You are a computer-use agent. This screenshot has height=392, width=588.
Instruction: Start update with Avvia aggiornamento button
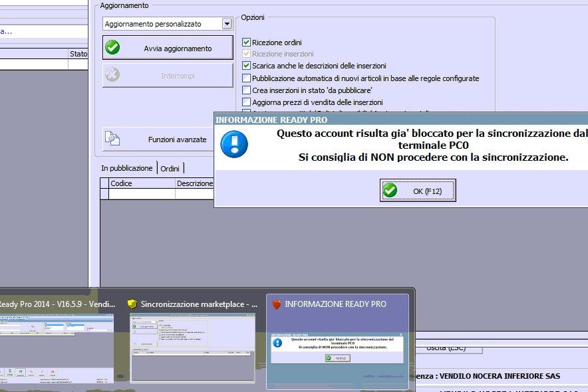point(168,48)
